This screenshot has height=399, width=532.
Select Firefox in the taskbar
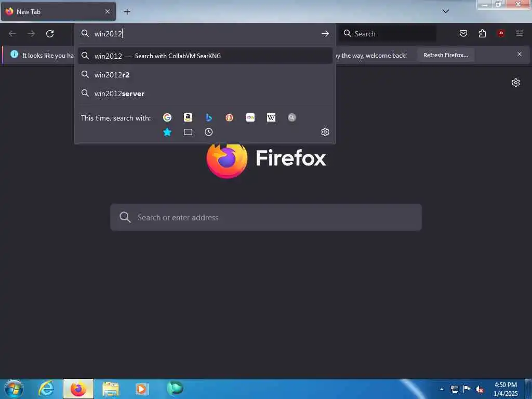coord(78,389)
